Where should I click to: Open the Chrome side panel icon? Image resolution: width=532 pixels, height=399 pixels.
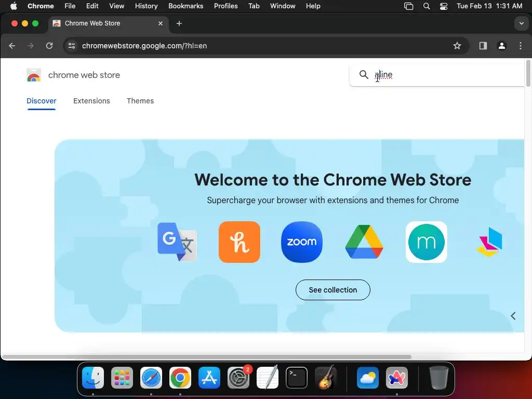click(x=483, y=46)
